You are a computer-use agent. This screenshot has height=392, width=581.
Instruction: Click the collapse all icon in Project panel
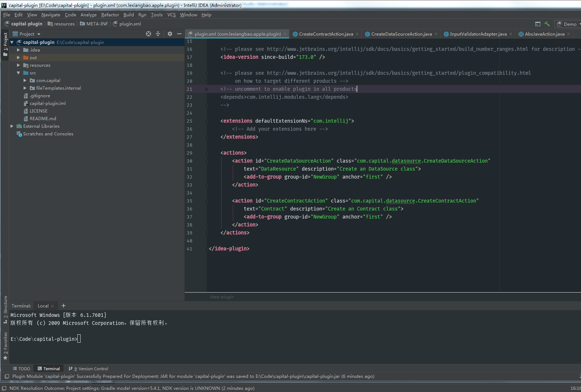(x=158, y=34)
